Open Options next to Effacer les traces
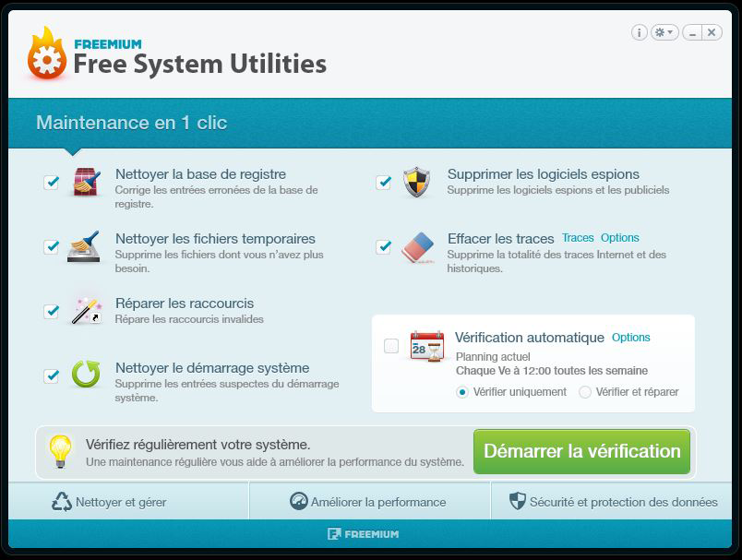The image size is (742, 560). pyautogui.click(x=620, y=238)
